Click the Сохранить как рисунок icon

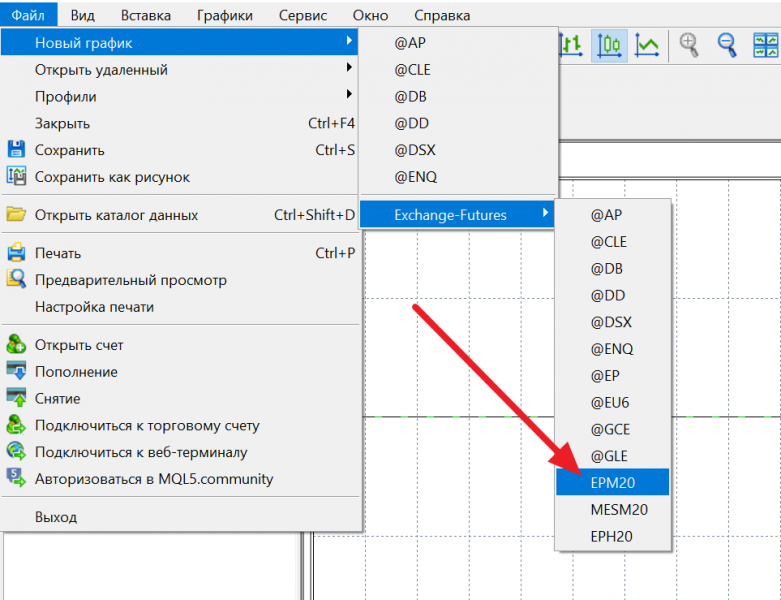click(16, 176)
